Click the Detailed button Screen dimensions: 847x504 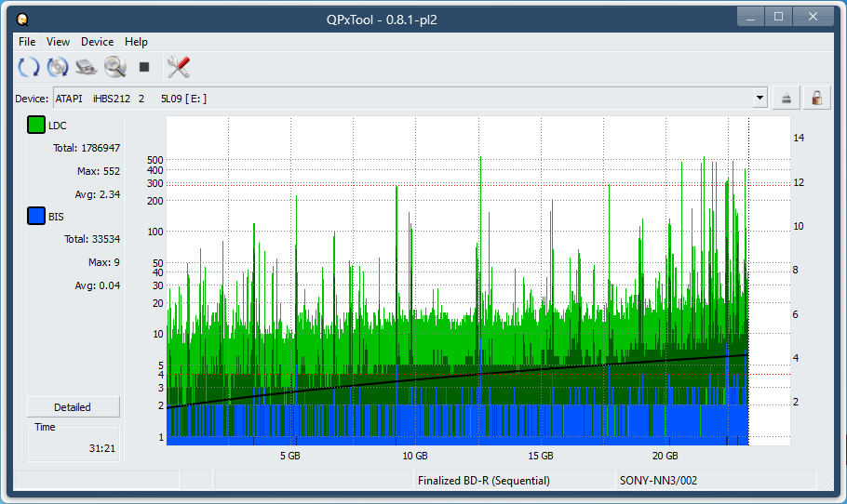point(73,407)
